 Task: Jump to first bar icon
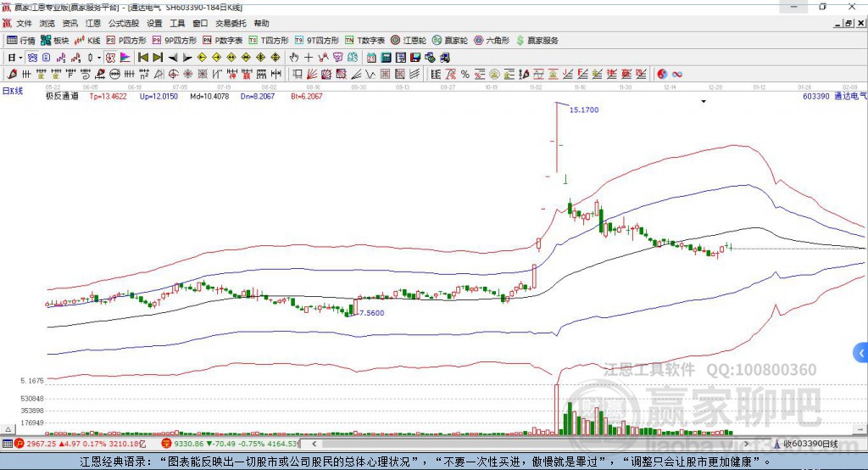click(142, 58)
